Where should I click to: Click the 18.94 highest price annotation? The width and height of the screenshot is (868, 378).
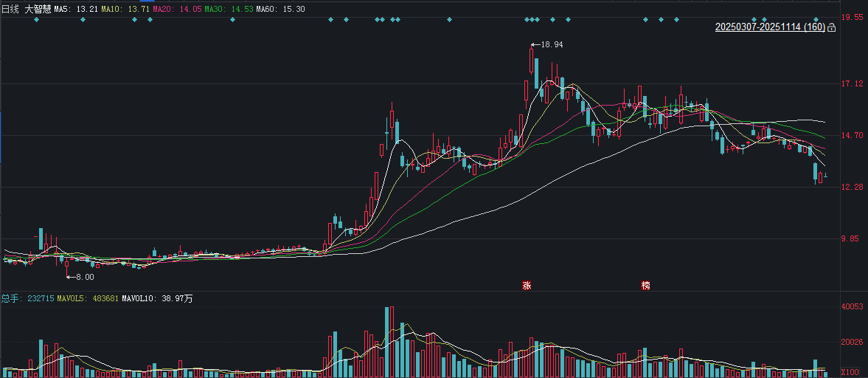point(551,45)
